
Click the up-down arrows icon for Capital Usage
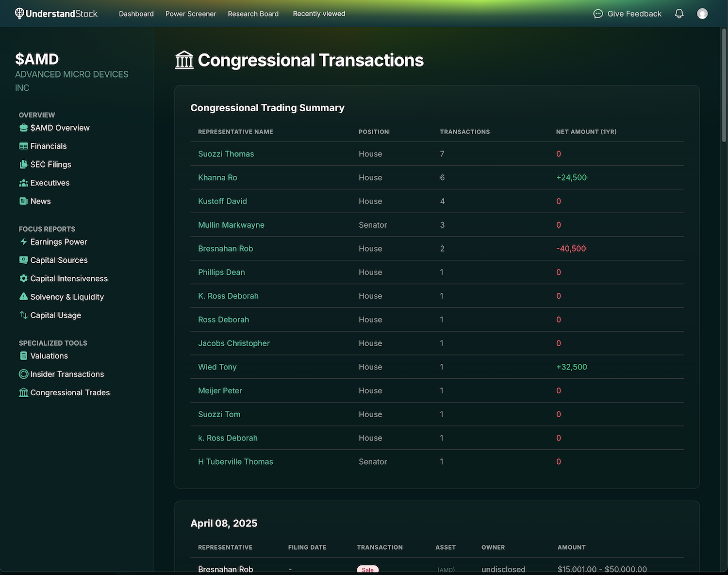point(23,315)
